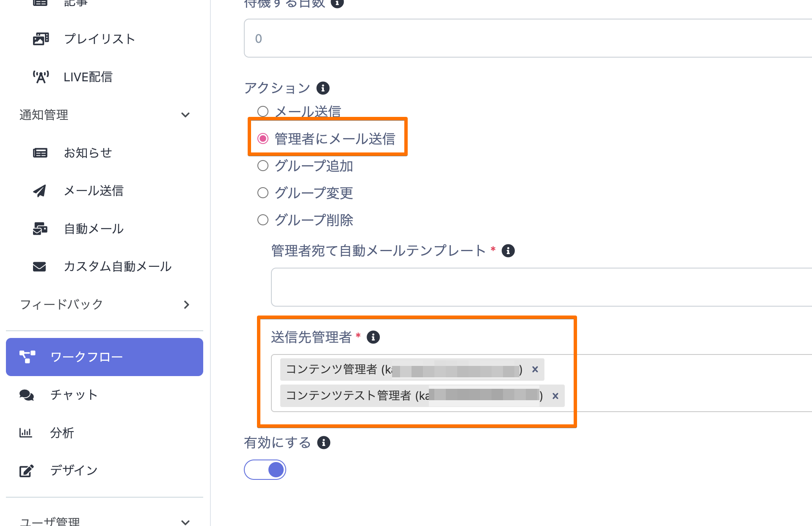Open the ワークフロー menu item

[105, 357]
